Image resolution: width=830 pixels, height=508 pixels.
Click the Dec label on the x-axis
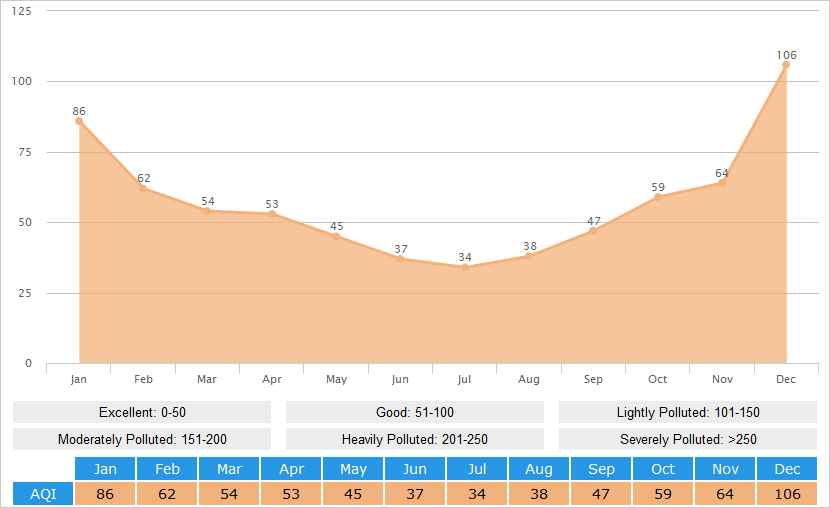[x=786, y=379]
